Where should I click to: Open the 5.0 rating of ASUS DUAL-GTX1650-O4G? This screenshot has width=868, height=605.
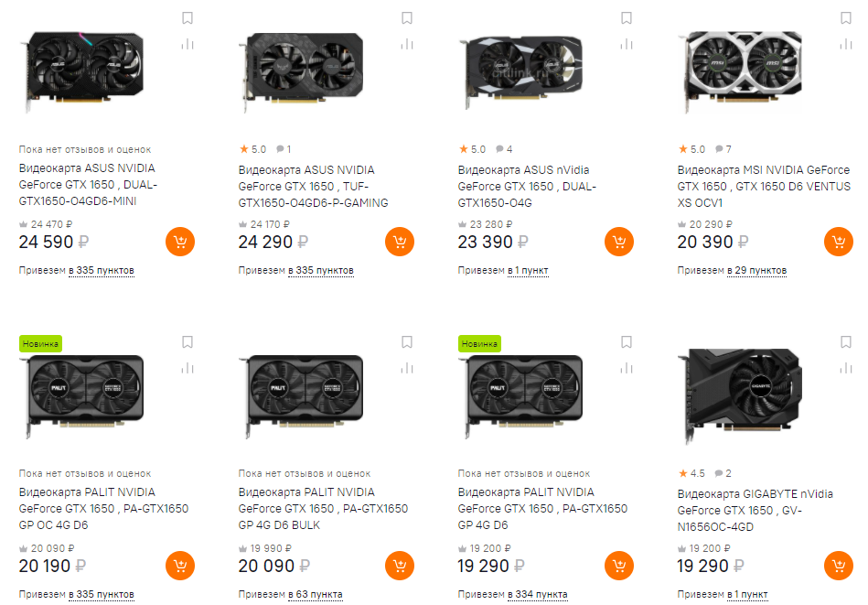[472, 149]
